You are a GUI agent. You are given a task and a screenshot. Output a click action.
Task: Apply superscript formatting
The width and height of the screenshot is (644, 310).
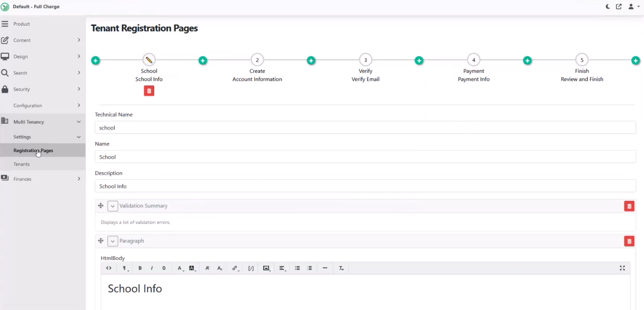tap(208, 268)
